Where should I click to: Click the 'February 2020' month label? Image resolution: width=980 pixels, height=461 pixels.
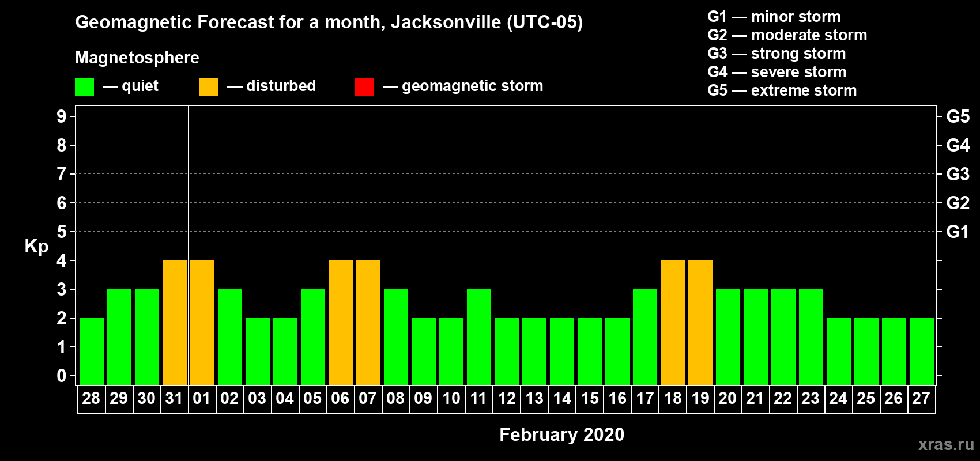tap(562, 434)
